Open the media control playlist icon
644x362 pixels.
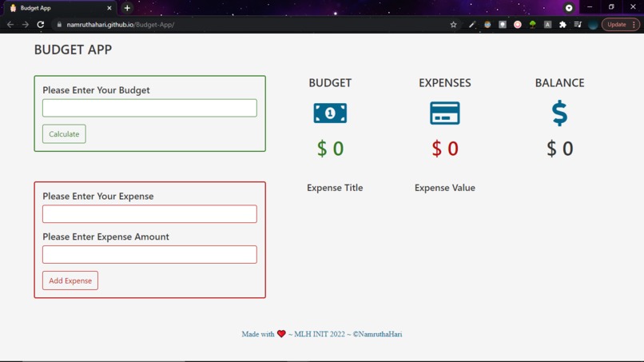click(578, 25)
